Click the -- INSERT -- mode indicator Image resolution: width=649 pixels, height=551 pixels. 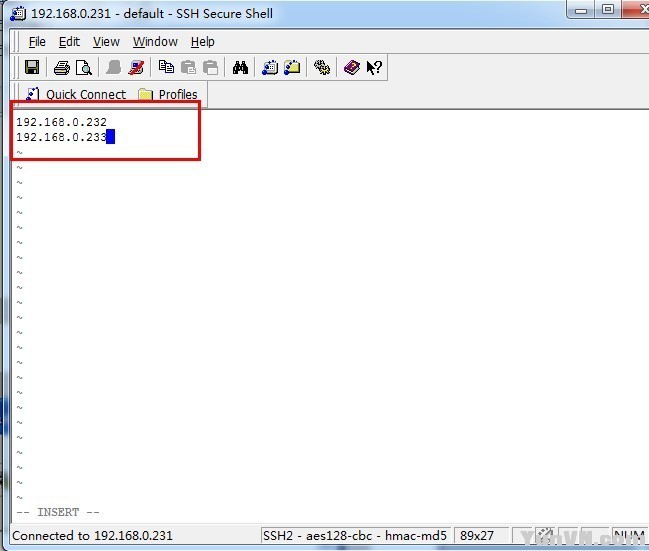pos(58,512)
